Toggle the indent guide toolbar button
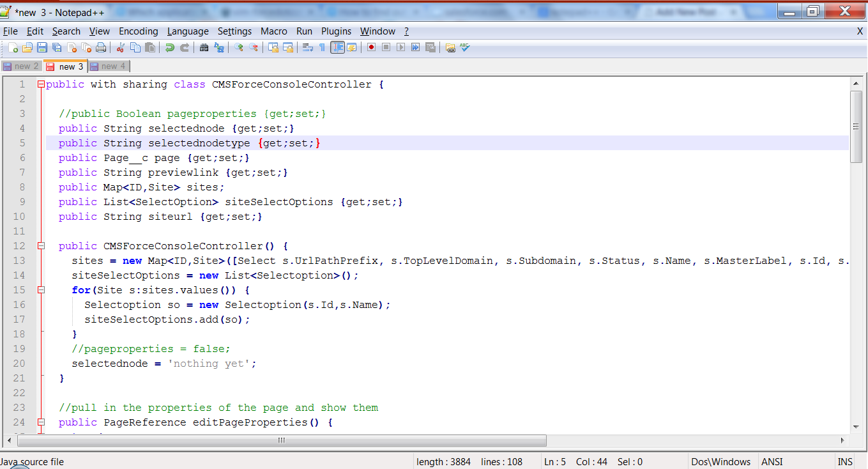Image resolution: width=868 pixels, height=469 pixels. (x=337, y=47)
